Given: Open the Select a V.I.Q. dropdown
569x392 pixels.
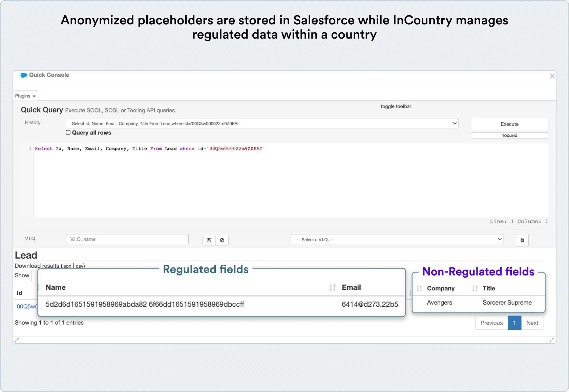Looking at the screenshot, I should (x=397, y=240).
